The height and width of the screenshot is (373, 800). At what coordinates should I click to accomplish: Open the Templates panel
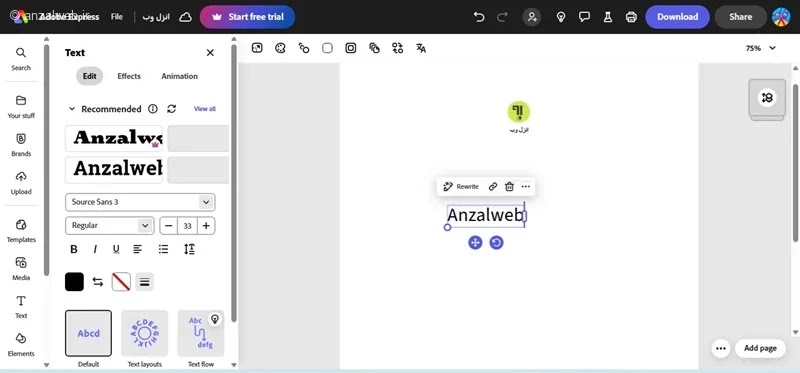click(x=21, y=231)
